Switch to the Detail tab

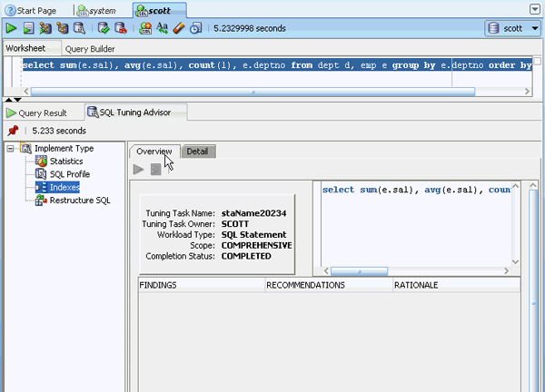click(x=197, y=152)
